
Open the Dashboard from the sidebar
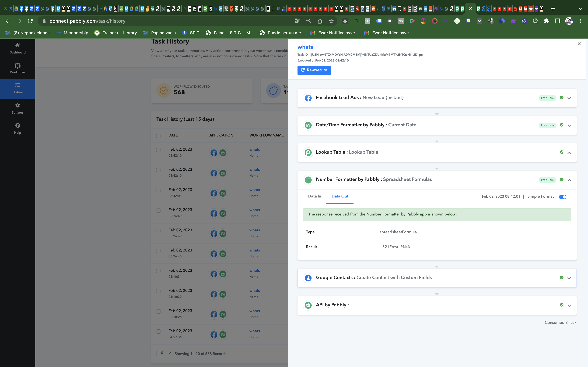coord(17,48)
